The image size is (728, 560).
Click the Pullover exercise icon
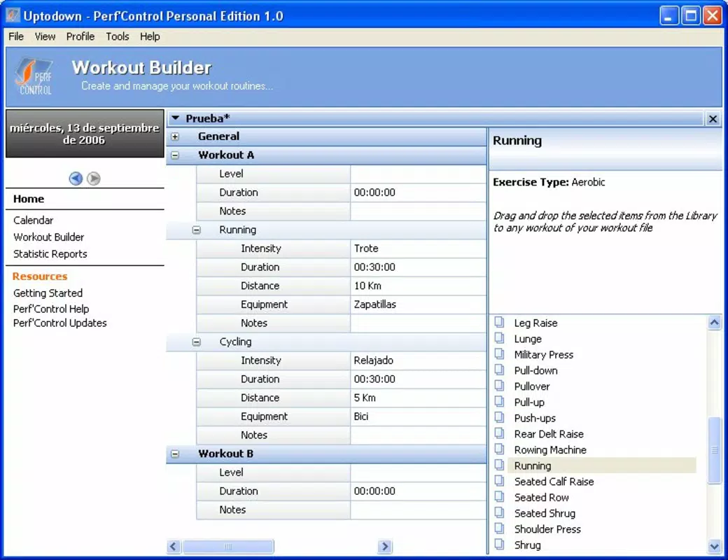pyautogui.click(x=500, y=386)
